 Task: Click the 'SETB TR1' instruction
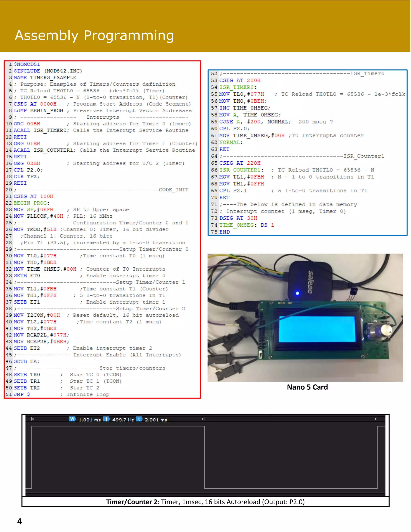tap(27, 381)
